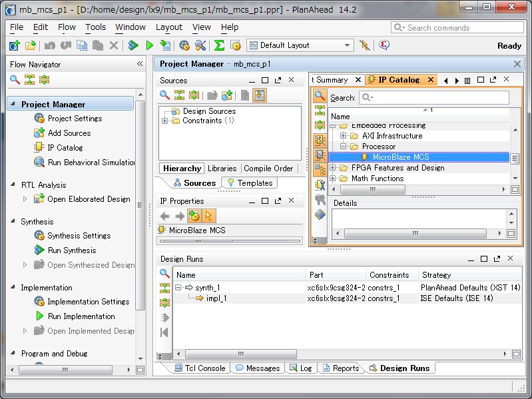
Task: Toggle the cursor select icon in IP Properties
Action: (208, 216)
